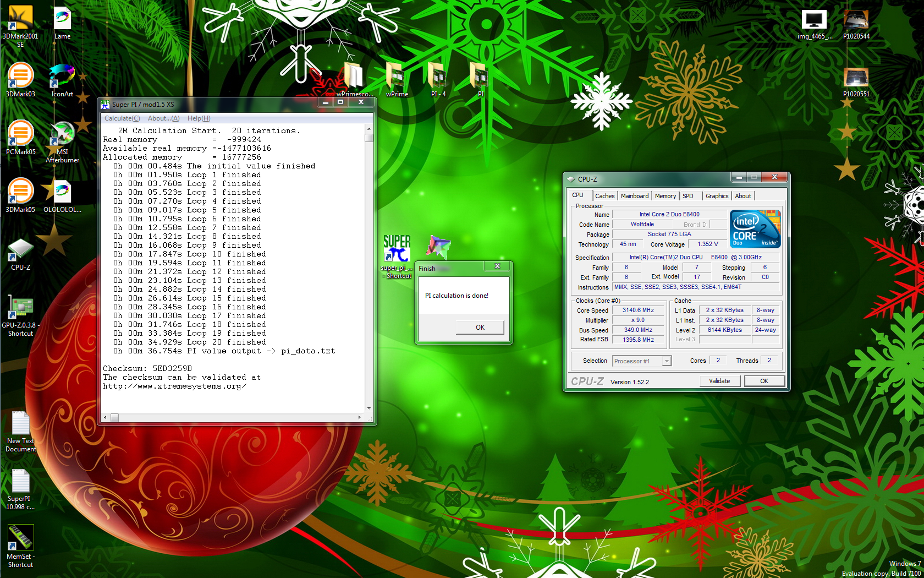The height and width of the screenshot is (578, 924).
Task: Open the MemSet shortcut icon
Action: pos(20,546)
